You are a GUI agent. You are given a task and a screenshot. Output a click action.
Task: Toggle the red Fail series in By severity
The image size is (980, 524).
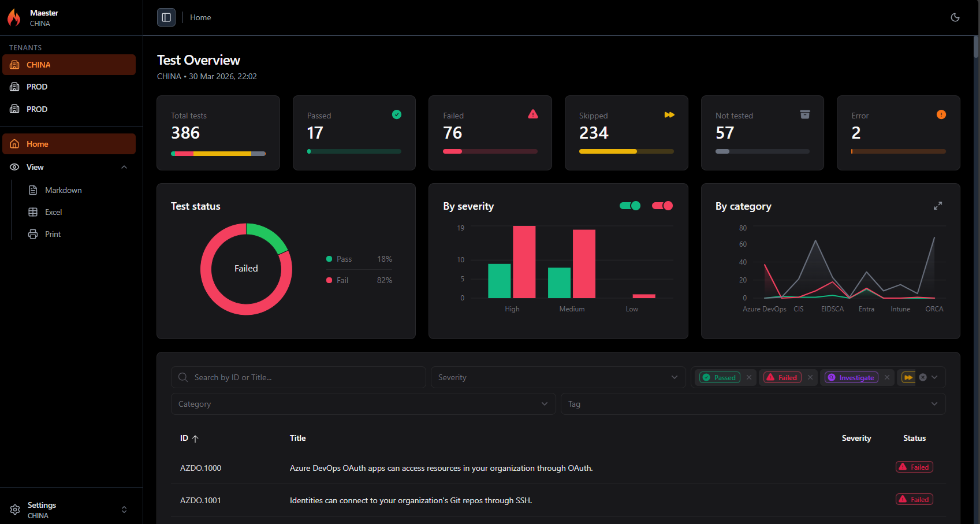pos(662,205)
